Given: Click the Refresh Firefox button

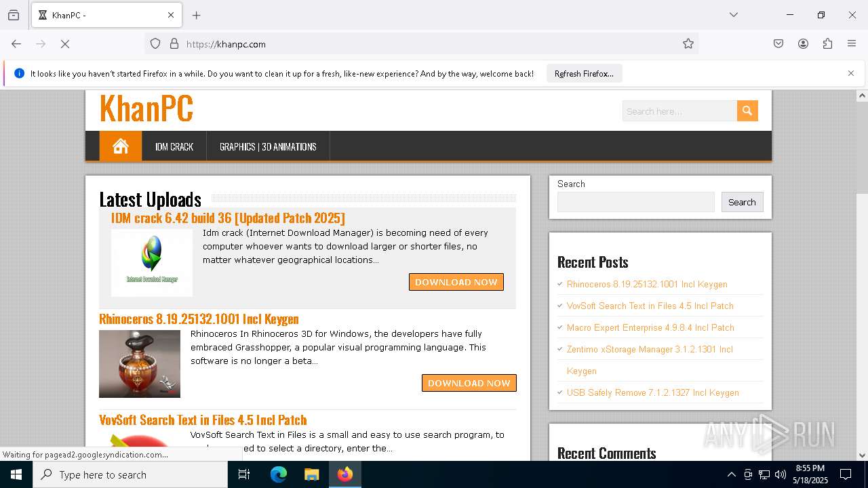Looking at the screenshot, I should pyautogui.click(x=584, y=74).
